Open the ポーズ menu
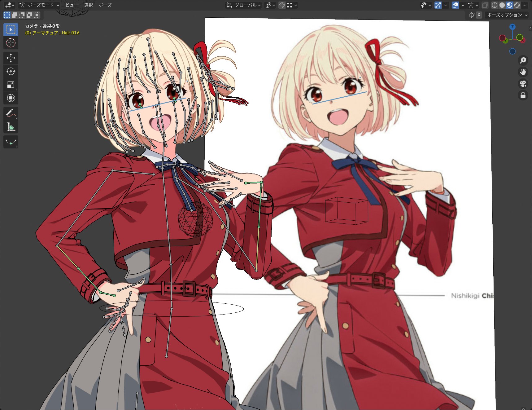This screenshot has height=410, width=532. (105, 5)
